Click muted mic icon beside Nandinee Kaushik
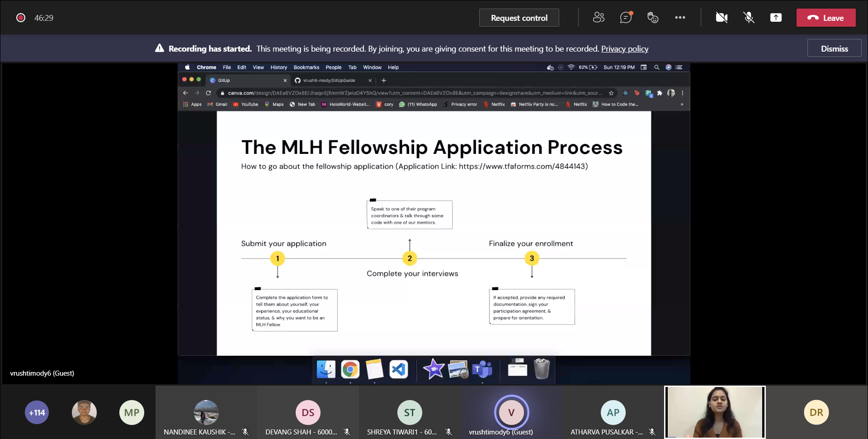This screenshot has height=439, width=868. pos(245,432)
